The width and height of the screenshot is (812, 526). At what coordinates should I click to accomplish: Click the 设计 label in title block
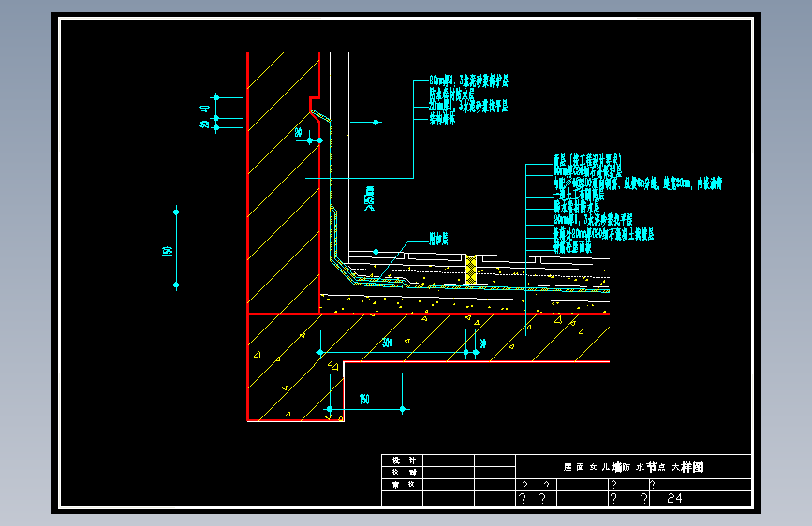(404, 460)
